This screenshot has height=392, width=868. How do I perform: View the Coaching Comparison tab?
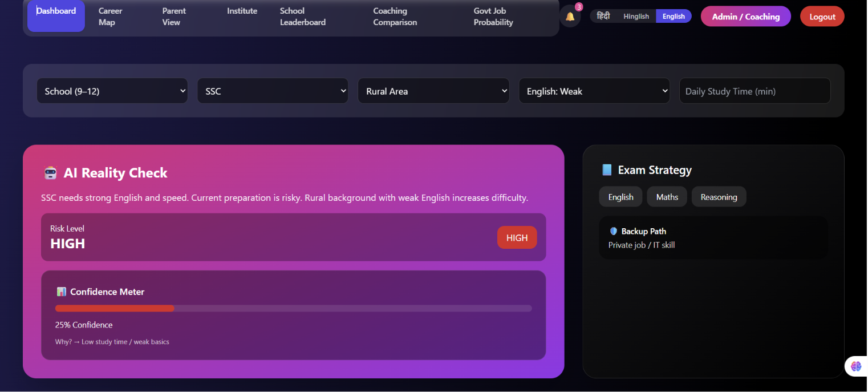[395, 17]
